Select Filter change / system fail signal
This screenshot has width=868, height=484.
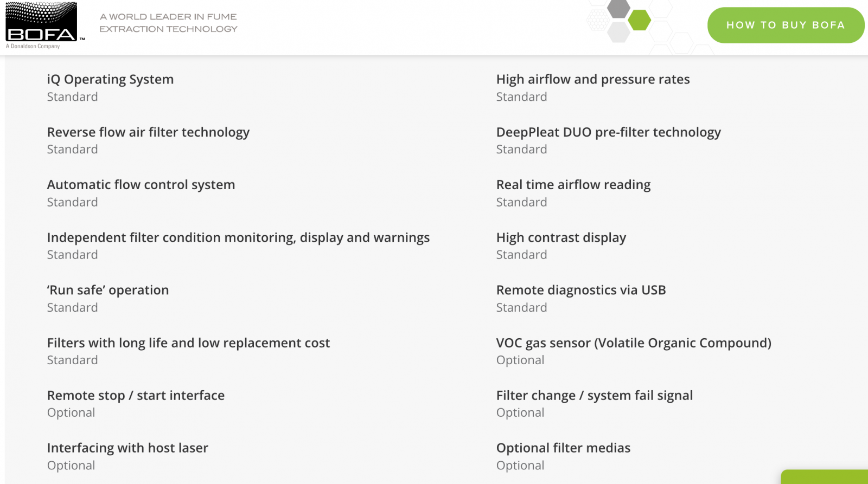click(595, 395)
